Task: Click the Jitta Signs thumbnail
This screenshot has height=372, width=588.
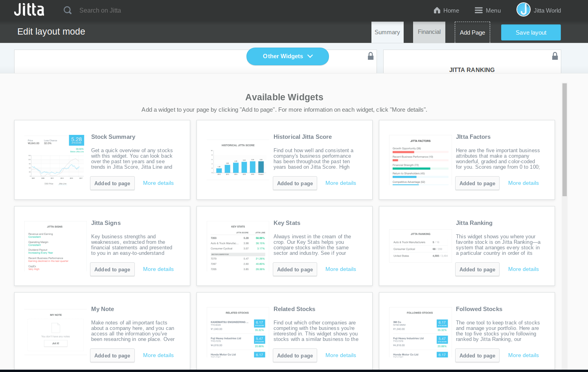Action: (x=55, y=246)
